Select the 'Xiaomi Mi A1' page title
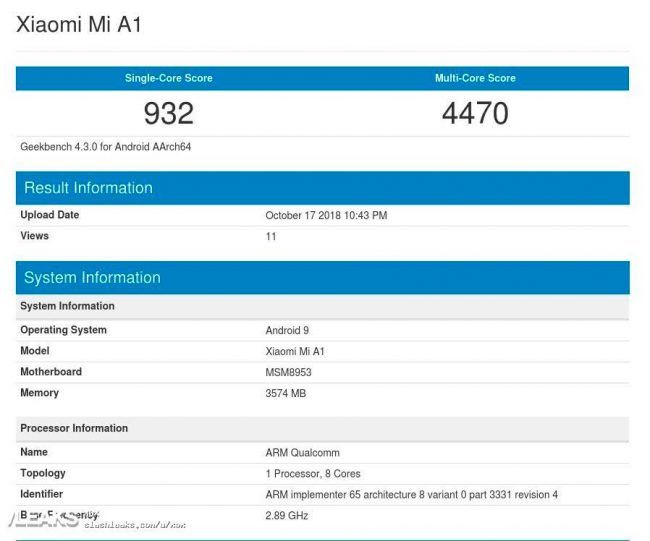Viewport: 650px width, 541px height. (79, 24)
